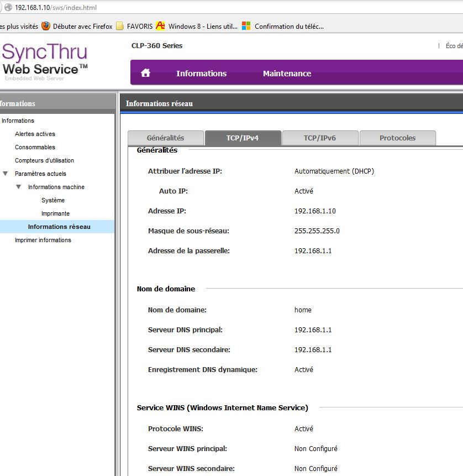The width and height of the screenshot is (463, 476).
Task: Click the home icon in purple navigation bar
Action: point(146,73)
